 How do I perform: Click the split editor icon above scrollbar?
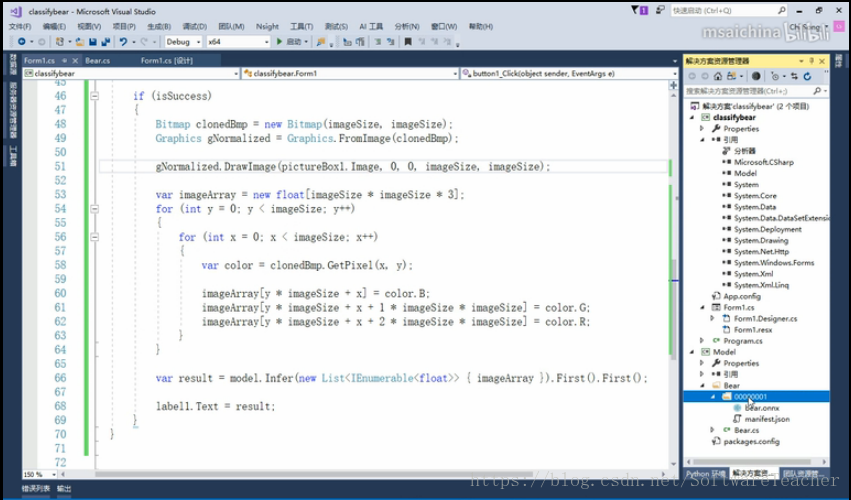(674, 85)
